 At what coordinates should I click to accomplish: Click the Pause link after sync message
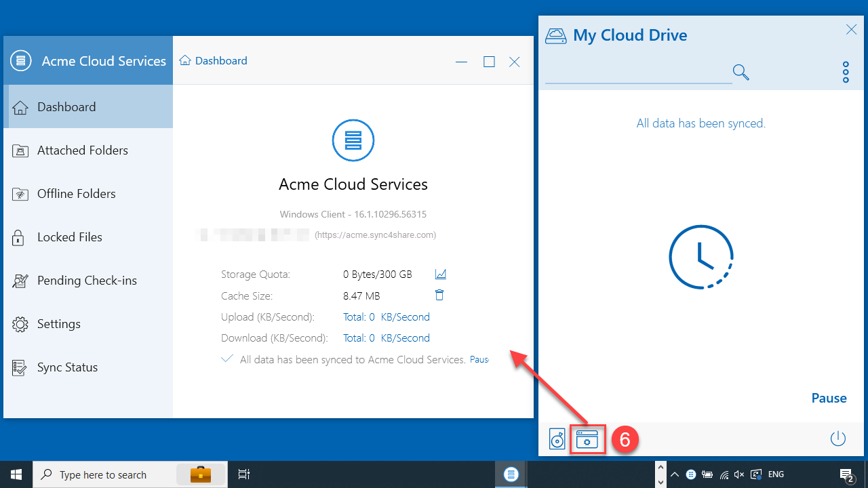click(x=479, y=360)
